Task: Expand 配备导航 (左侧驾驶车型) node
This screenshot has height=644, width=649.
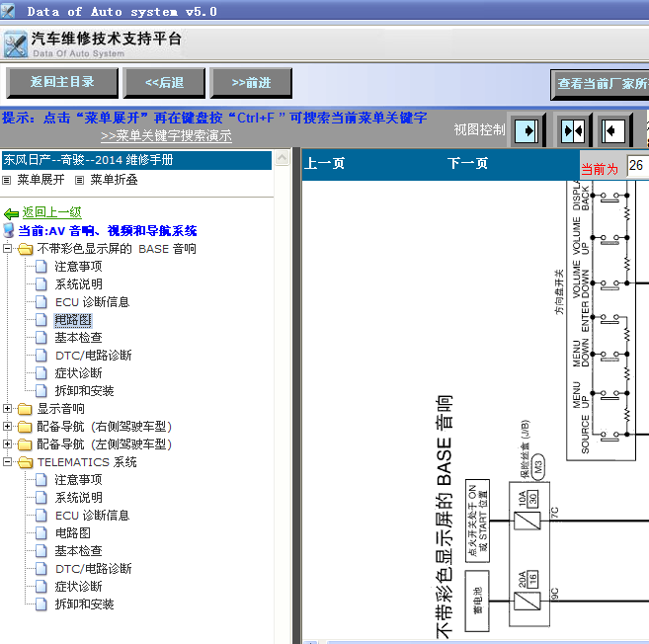Action: point(7,444)
